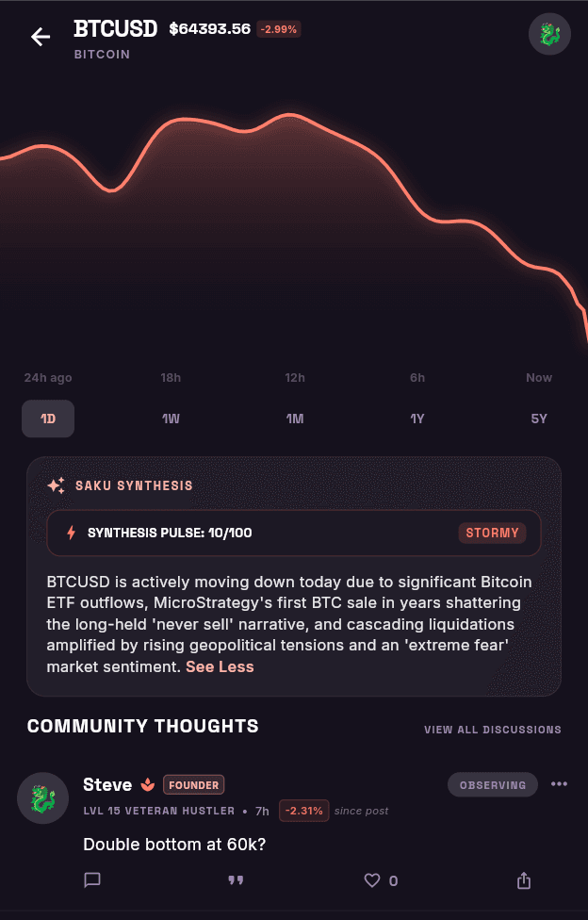Click the Founder badge next to Steve

[194, 785]
